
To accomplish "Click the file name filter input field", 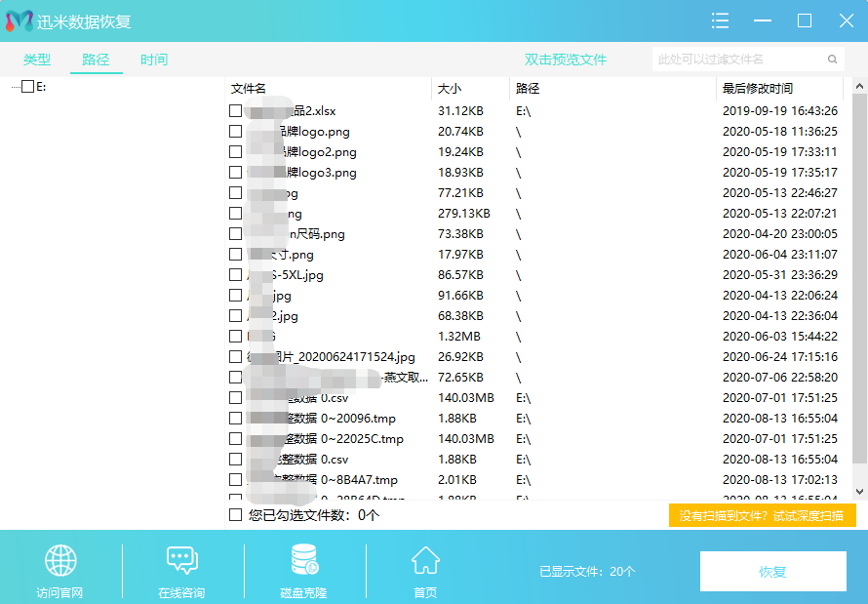I will [737, 60].
